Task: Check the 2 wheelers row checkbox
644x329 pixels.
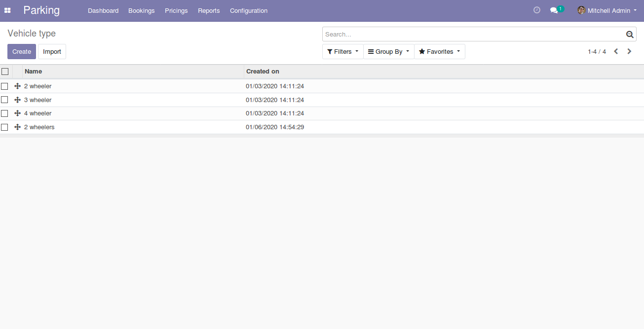Action: click(x=4, y=127)
